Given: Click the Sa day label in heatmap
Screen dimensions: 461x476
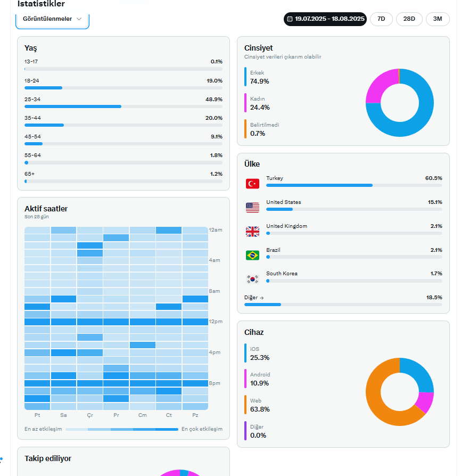Looking at the screenshot, I should [63, 415].
